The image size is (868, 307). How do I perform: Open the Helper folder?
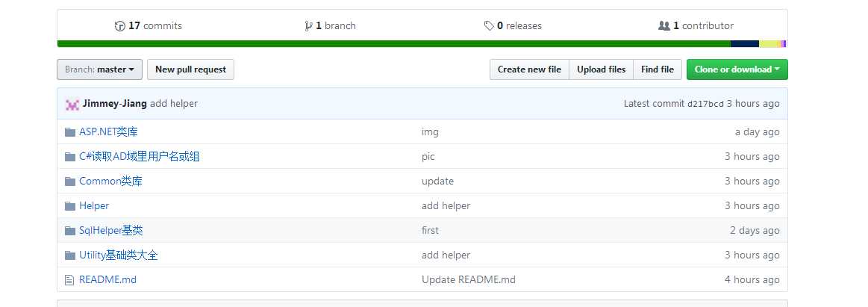pos(94,205)
